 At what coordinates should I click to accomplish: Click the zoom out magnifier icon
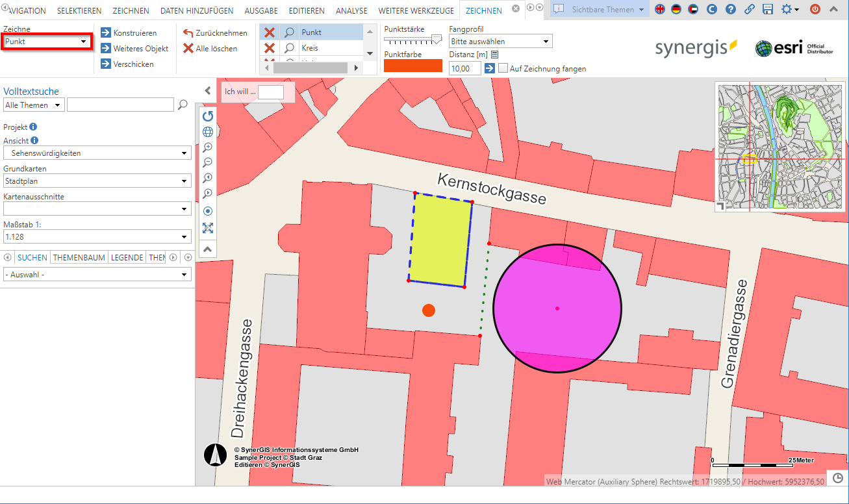[208, 162]
